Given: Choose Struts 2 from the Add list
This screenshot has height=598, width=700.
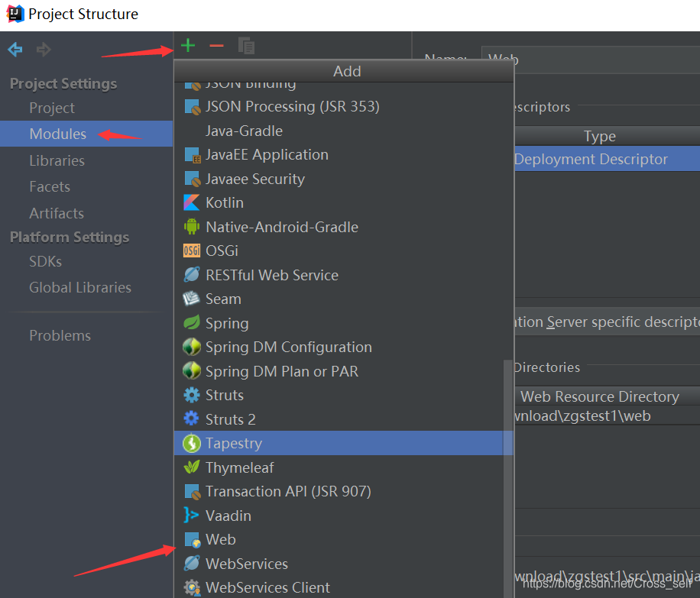Looking at the screenshot, I should 344,419.
